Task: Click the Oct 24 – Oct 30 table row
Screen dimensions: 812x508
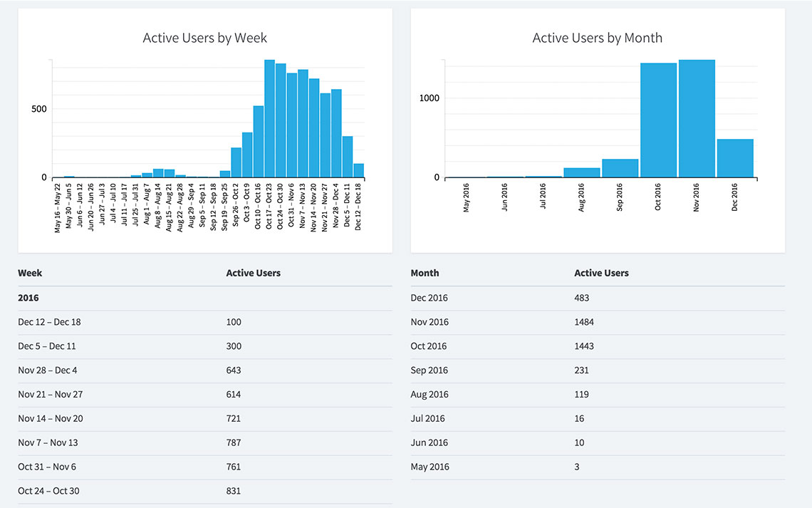Action: point(204,491)
